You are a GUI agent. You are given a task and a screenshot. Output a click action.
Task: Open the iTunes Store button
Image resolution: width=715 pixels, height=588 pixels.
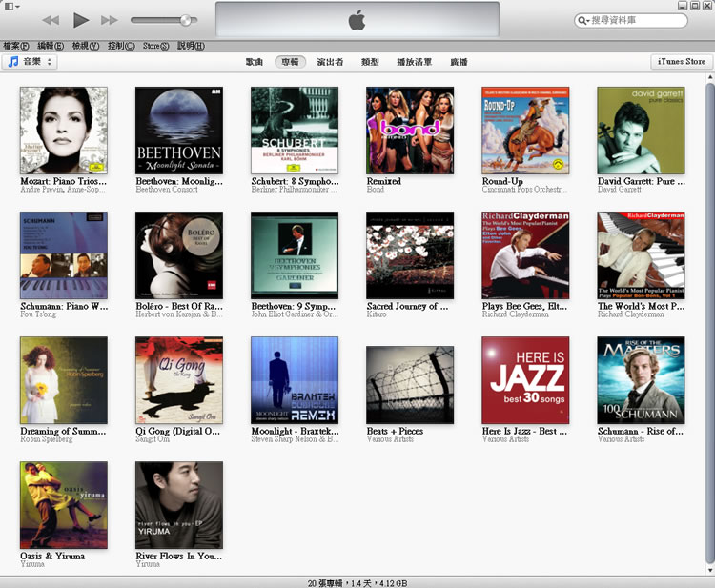pyautogui.click(x=682, y=62)
